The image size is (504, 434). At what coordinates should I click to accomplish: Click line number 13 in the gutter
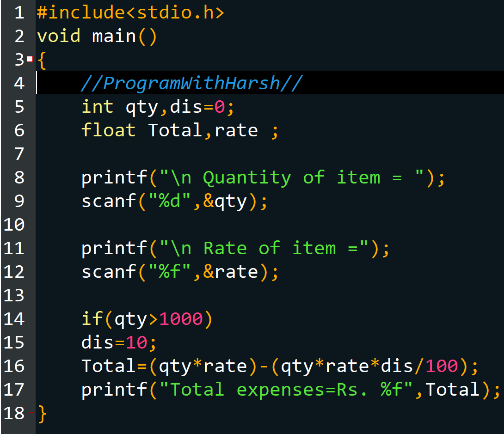pyautogui.click(x=14, y=295)
